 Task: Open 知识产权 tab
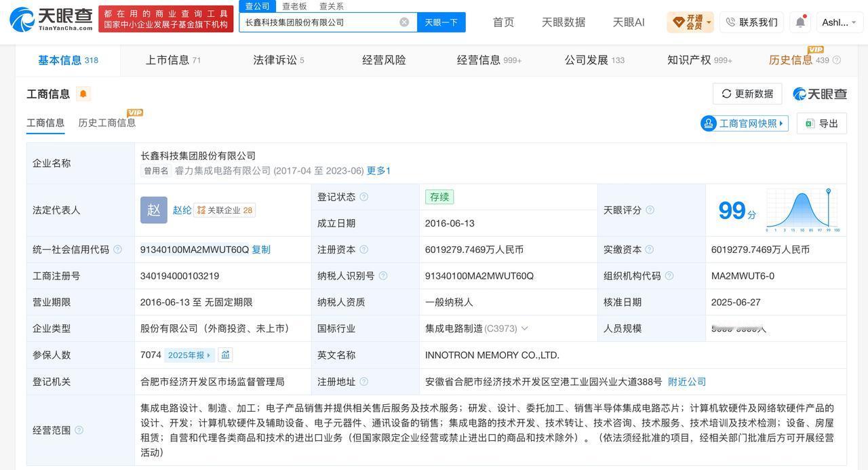(700, 60)
